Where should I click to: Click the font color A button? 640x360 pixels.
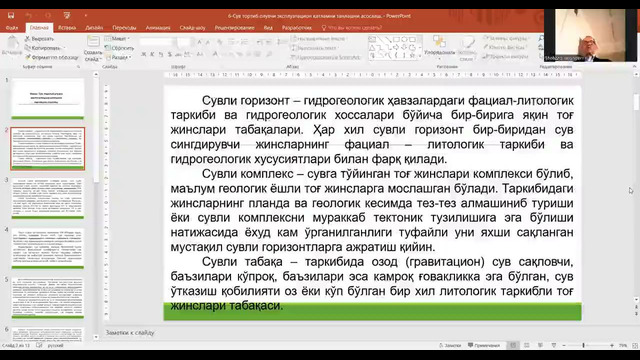[216, 54]
